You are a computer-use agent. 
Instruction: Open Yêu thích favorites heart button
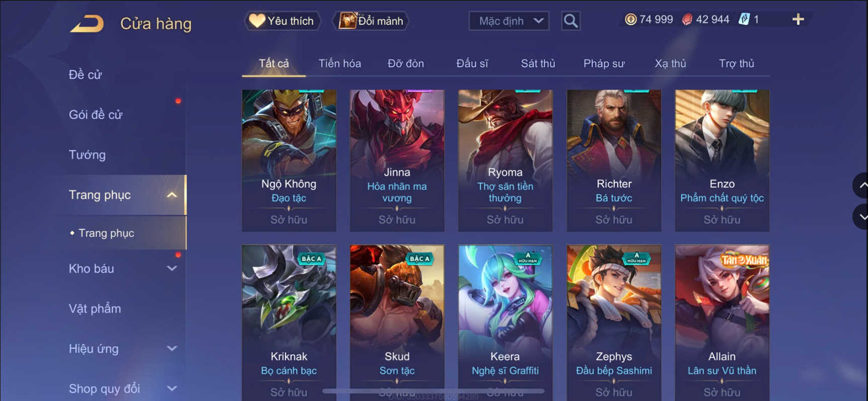pyautogui.click(x=282, y=21)
